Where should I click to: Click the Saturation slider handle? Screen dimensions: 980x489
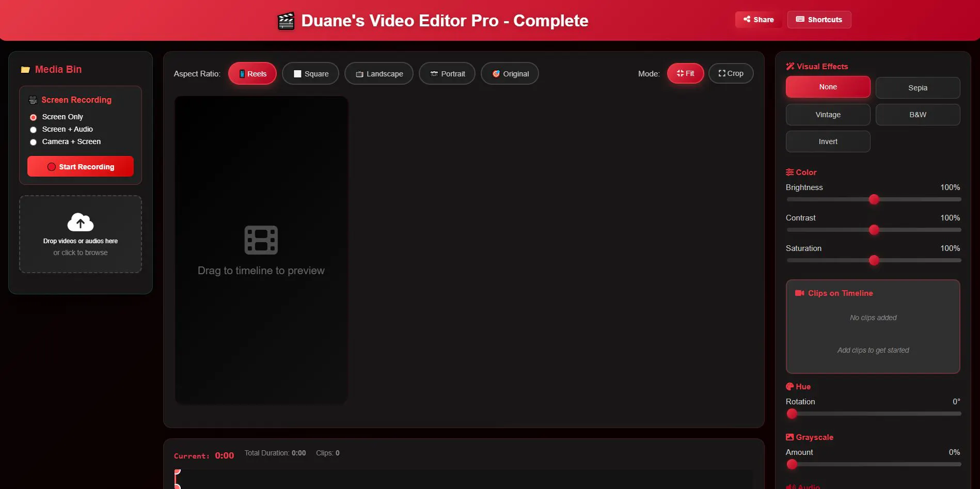[x=874, y=260]
